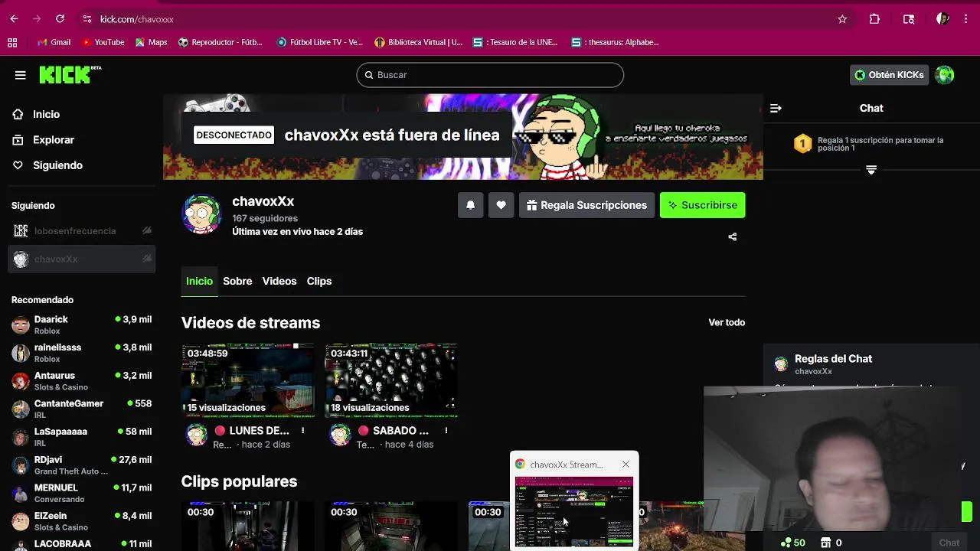The height and width of the screenshot is (551, 980).
Task: Toggle the notification bell for chavoxXx
Action: click(x=471, y=205)
